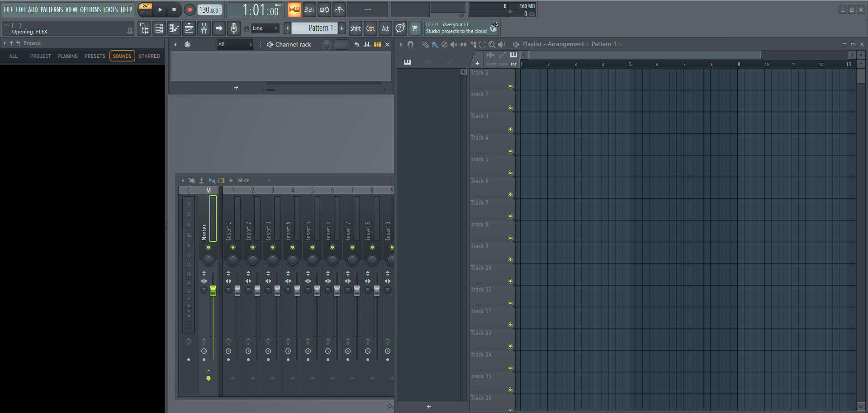This screenshot has width=868, height=413.
Task: Select the Zoom tool in Playlist
Action: pyautogui.click(x=492, y=44)
